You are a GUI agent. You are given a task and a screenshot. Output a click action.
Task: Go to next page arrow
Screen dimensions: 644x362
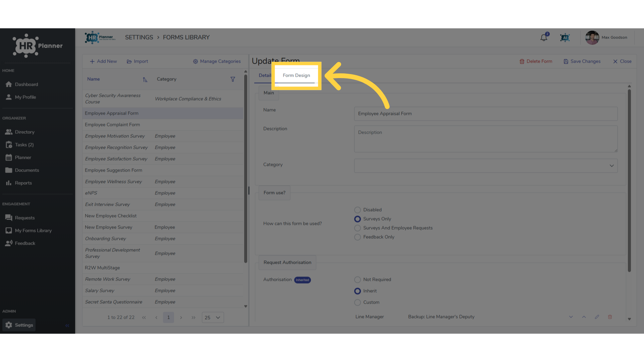click(x=181, y=317)
